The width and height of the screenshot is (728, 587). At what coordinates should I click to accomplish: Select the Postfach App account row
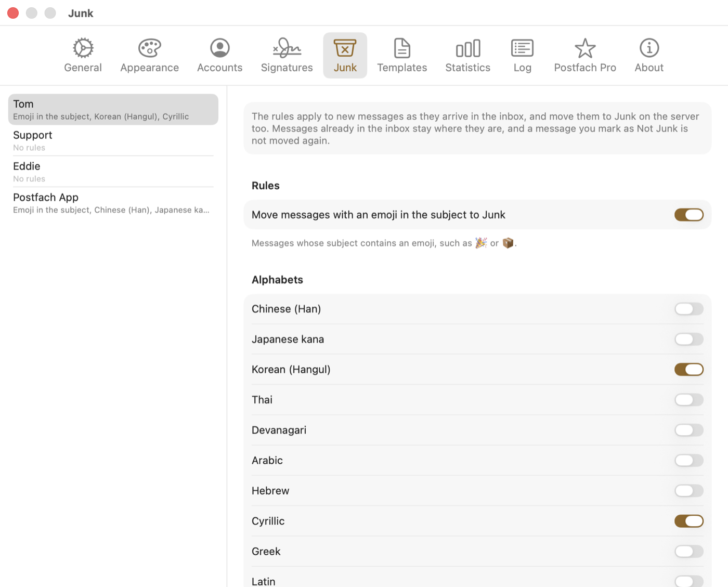click(113, 203)
